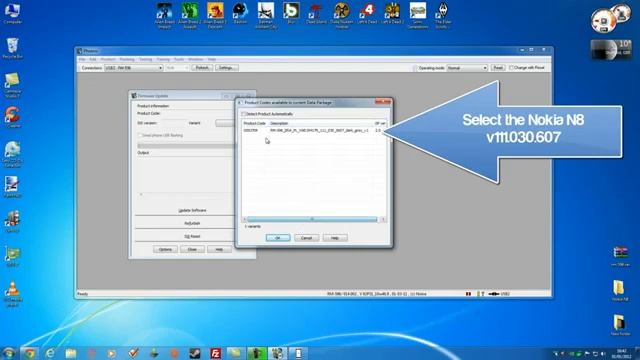Open the Tools menu
Screen dimensions: 640x360
pos(179,60)
